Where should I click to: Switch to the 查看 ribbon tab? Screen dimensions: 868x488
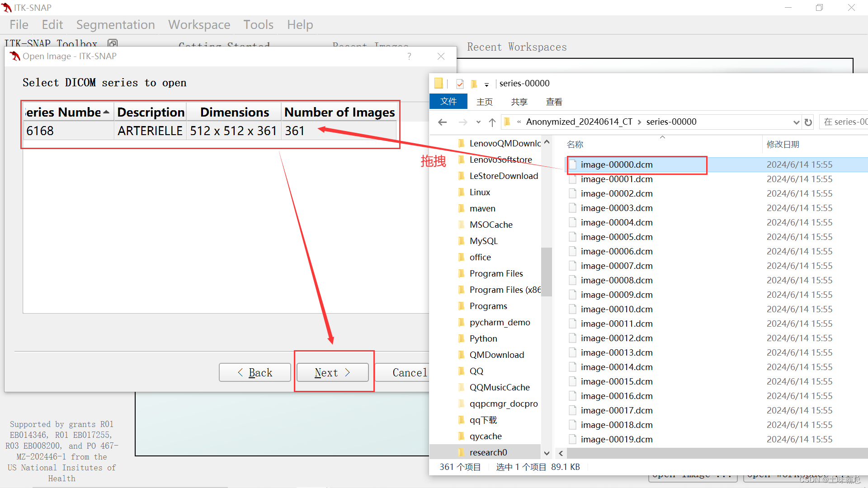[554, 102]
